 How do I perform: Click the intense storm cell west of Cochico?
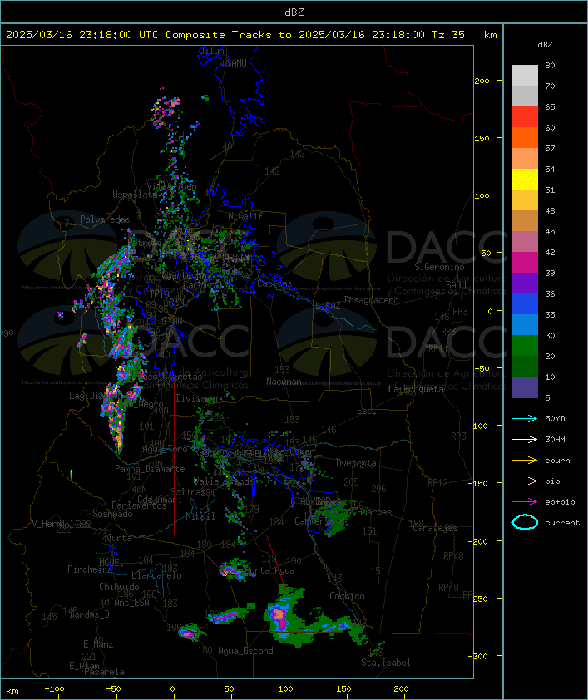(x=279, y=615)
